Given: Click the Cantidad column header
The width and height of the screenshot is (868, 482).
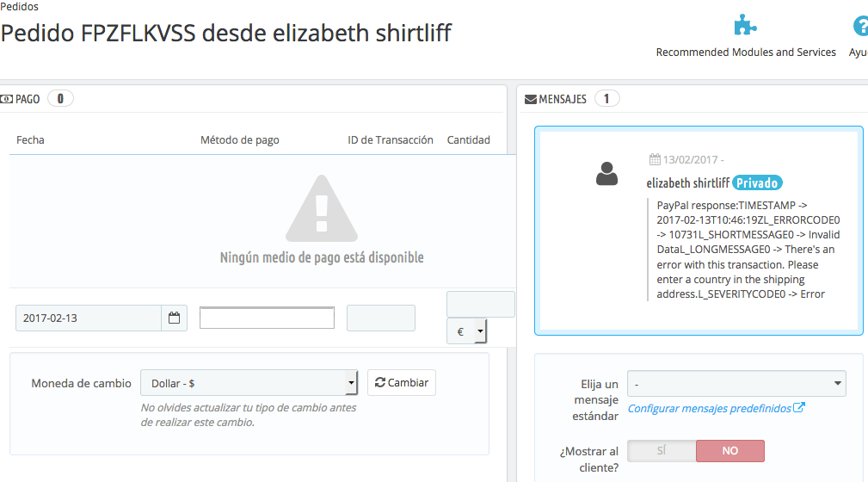Looking at the screenshot, I should 468,140.
